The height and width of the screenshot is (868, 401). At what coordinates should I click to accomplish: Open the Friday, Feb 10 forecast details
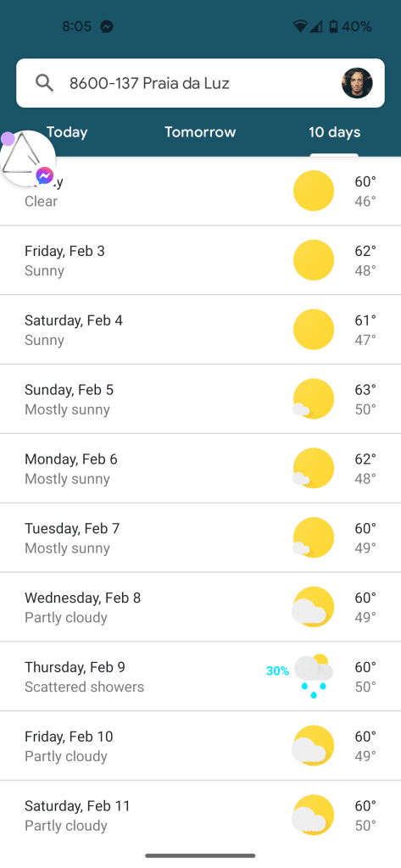[x=200, y=746]
